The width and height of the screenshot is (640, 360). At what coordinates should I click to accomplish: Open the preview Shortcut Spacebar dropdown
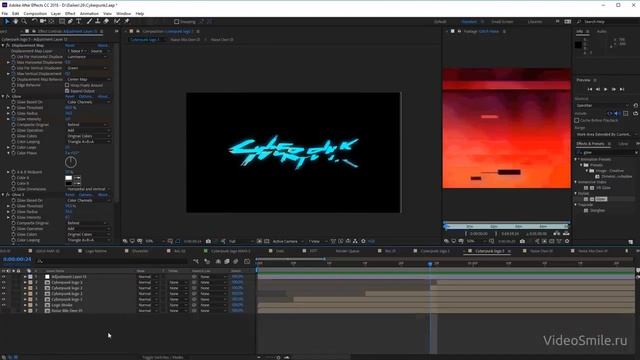(x=603, y=105)
